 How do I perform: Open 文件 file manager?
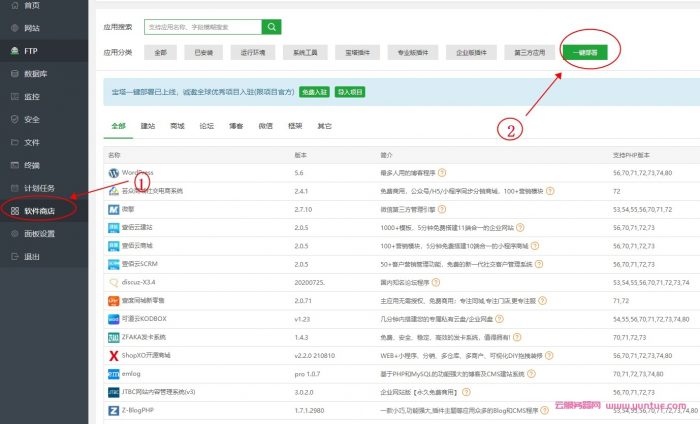32,142
